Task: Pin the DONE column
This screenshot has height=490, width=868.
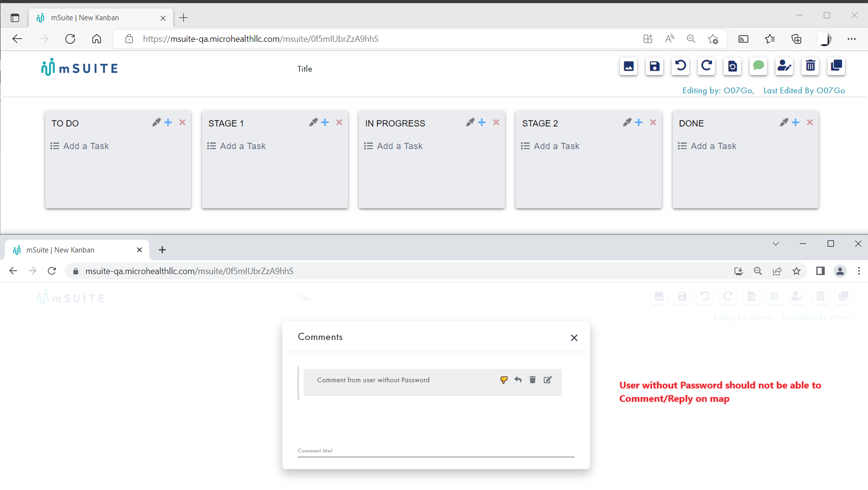Action: point(783,122)
